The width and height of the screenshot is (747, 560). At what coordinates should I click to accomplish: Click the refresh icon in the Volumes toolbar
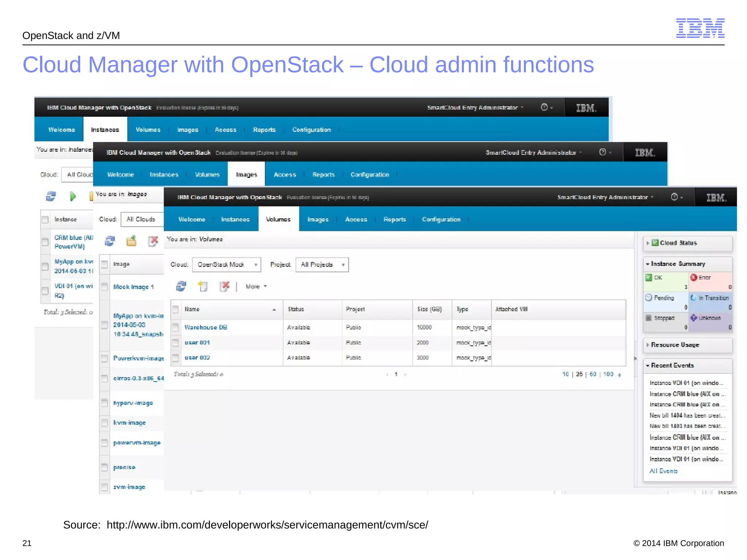[181, 287]
